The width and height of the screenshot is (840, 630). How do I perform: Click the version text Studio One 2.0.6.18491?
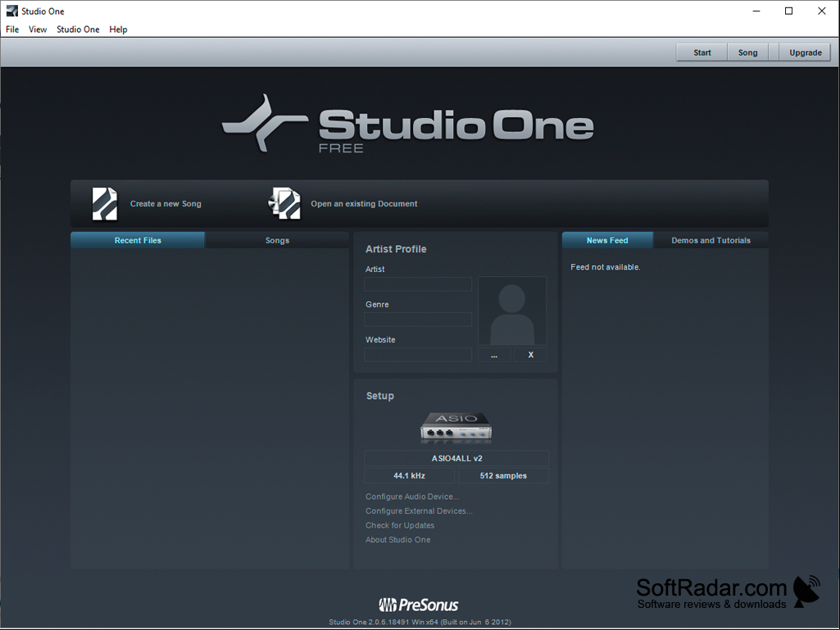coord(420,622)
